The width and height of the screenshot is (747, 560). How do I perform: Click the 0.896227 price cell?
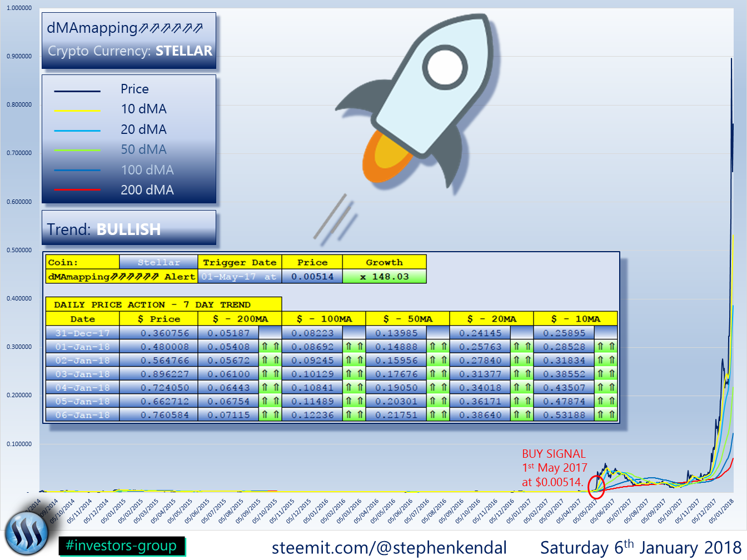click(158, 374)
